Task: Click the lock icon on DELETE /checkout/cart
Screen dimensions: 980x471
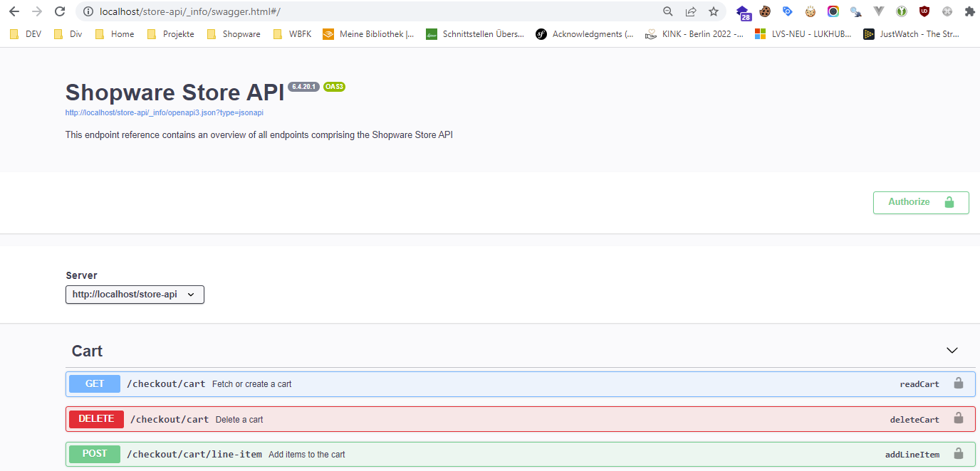Action: click(x=959, y=418)
